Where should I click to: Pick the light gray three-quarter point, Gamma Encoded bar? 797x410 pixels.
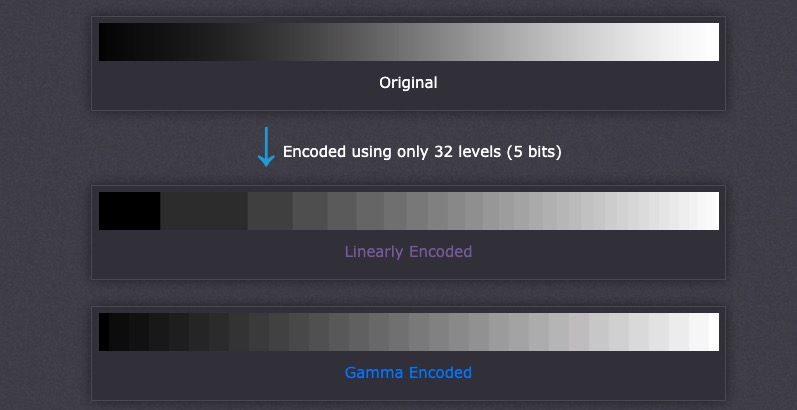564,332
